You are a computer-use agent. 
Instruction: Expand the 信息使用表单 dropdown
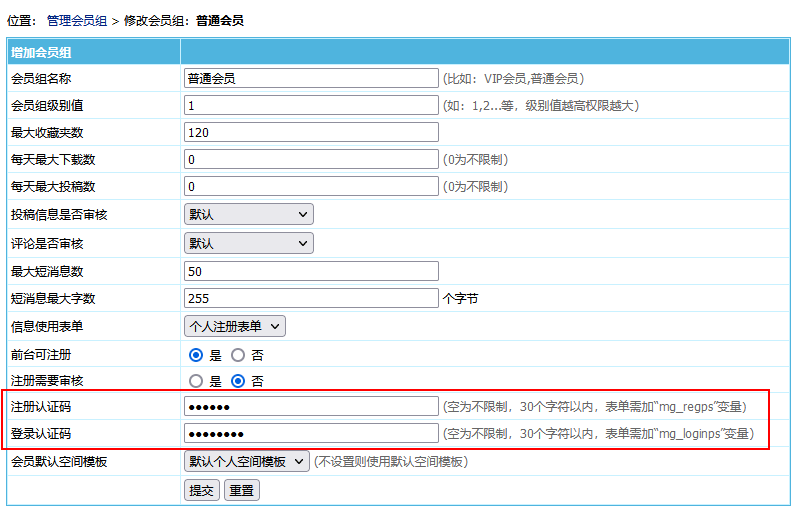pos(235,326)
